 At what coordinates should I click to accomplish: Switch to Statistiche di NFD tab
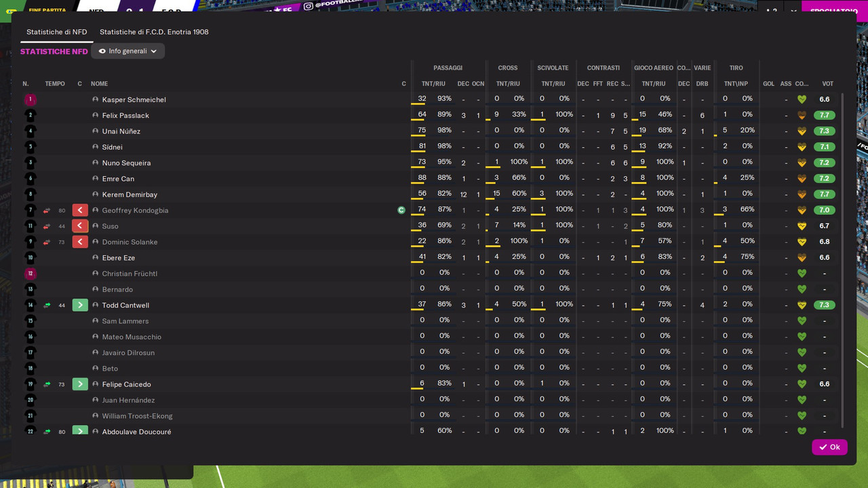point(57,32)
